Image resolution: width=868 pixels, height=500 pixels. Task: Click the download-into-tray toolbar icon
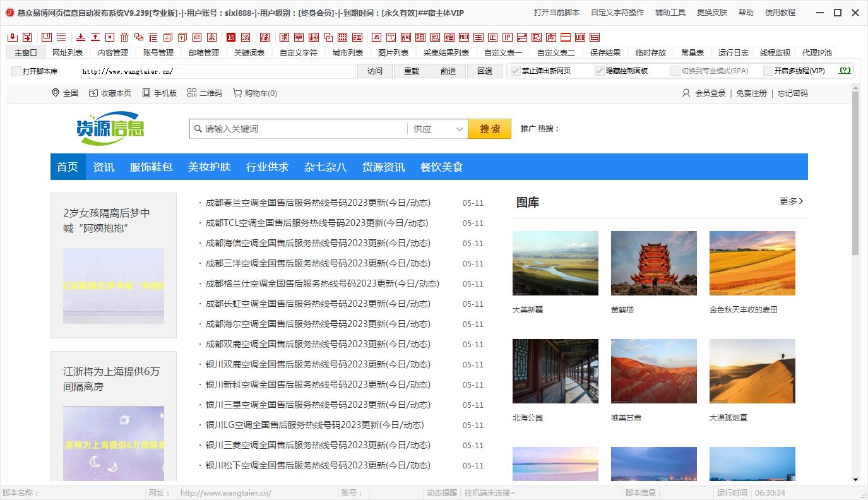point(12,37)
